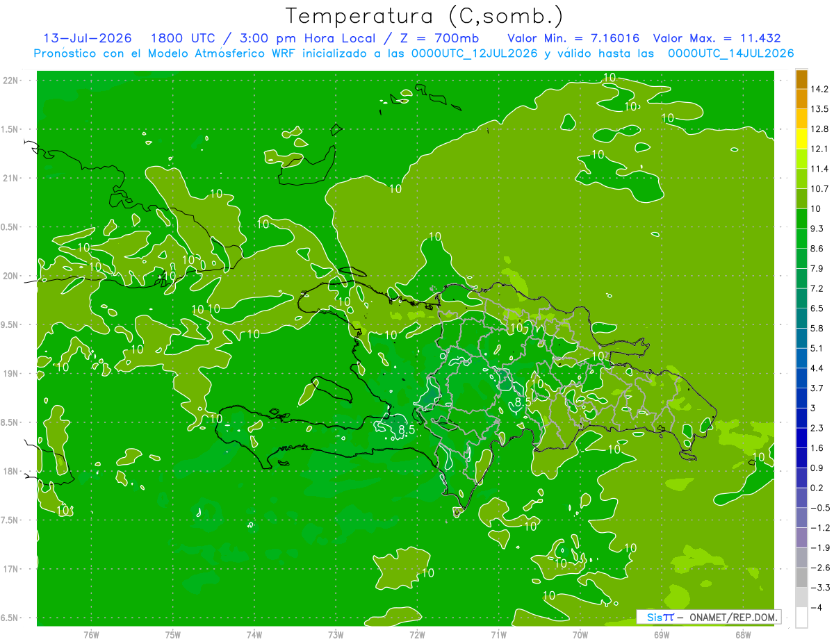The image size is (834, 644).
Task: Click the 5.1 value on color scale
Action: click(x=816, y=348)
